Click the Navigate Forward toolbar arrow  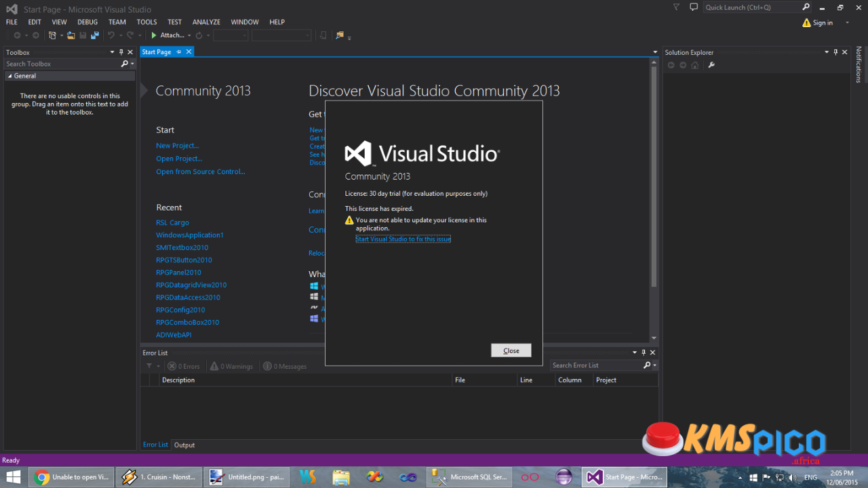pos(35,35)
